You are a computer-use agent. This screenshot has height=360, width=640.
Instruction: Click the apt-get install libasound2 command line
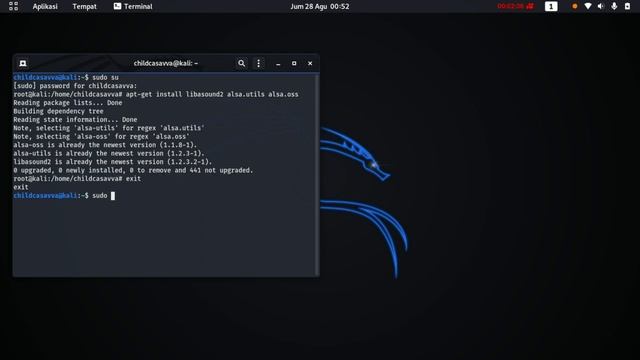click(156, 94)
